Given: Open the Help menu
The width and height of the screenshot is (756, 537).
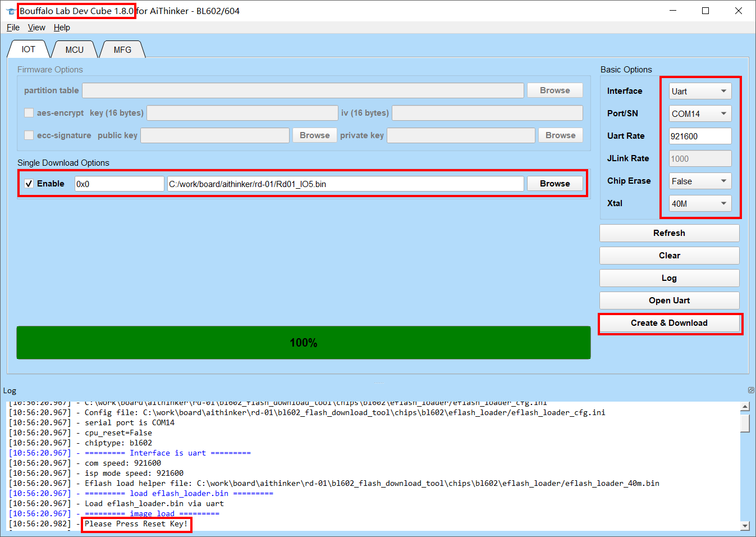Looking at the screenshot, I should [x=62, y=28].
